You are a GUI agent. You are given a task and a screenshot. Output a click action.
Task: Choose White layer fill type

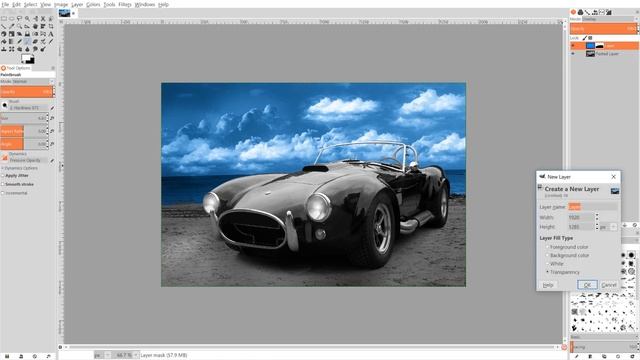tap(547, 264)
